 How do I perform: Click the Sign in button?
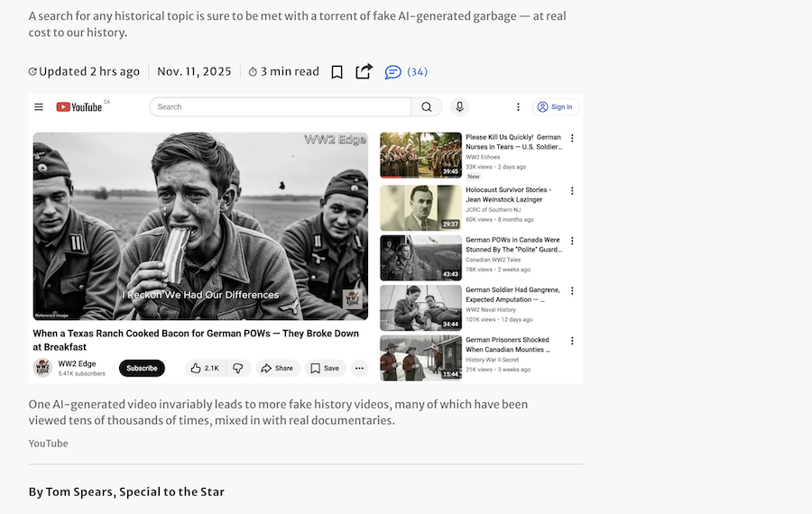tap(555, 106)
